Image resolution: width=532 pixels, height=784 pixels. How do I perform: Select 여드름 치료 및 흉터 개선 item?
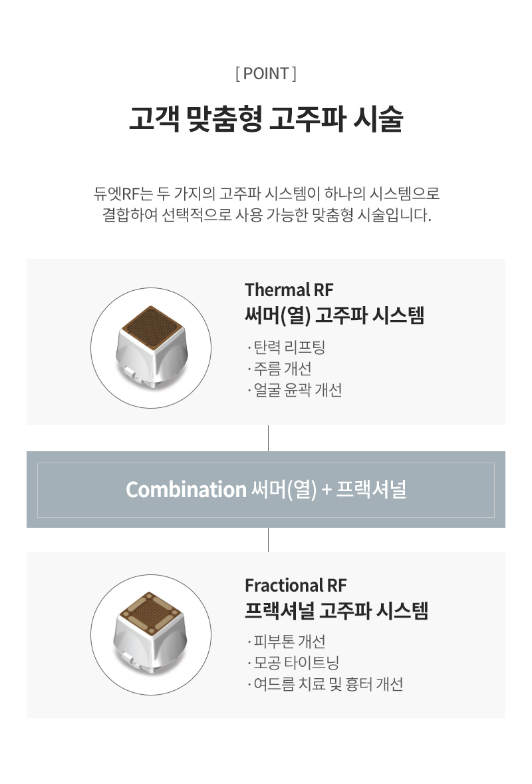pyautogui.click(x=325, y=684)
